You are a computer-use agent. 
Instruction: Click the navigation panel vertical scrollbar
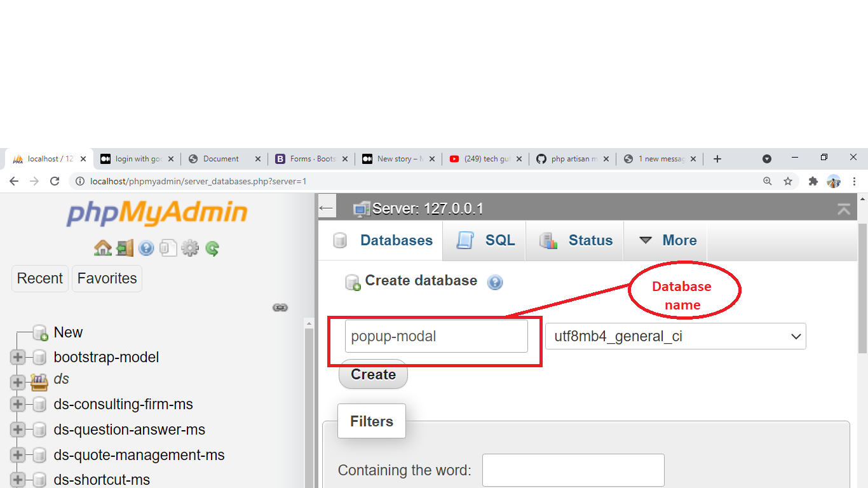[309, 407]
